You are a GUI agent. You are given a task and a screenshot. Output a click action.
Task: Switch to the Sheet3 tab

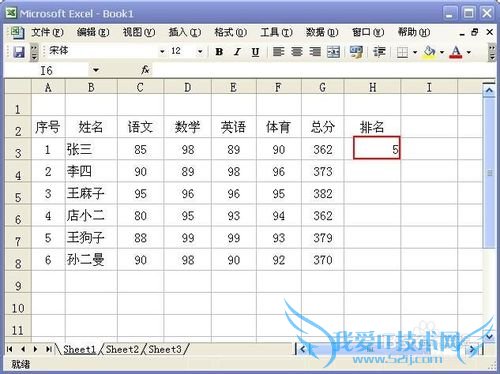[x=165, y=349]
